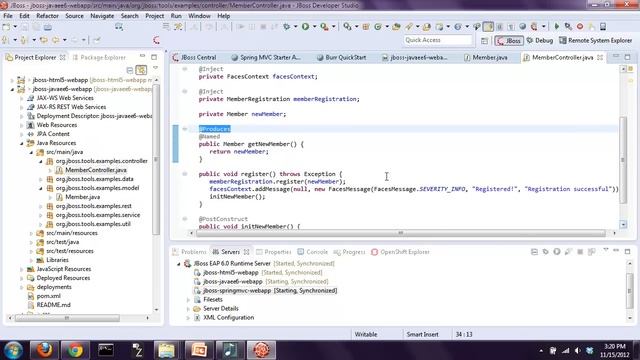Click the Chrome icon on the taskbar
The width and height of the screenshot is (640, 360).
tap(75, 350)
